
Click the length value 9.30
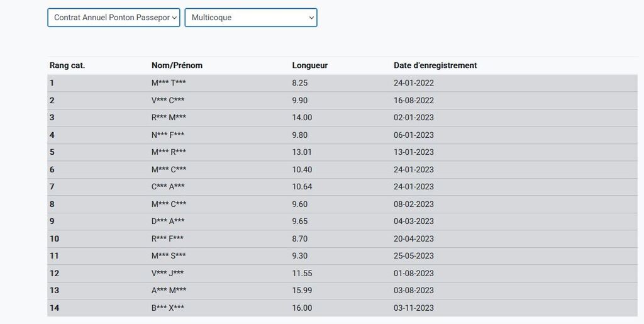pyautogui.click(x=300, y=255)
